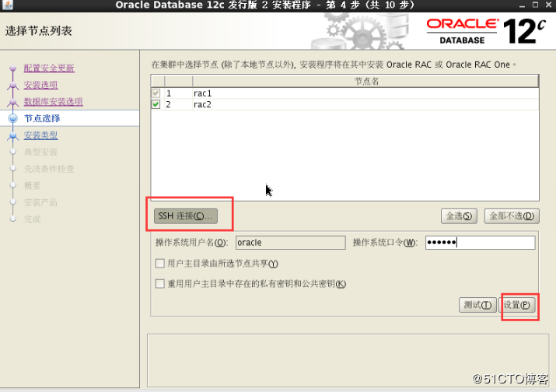Go to the 安装选项 step

click(x=40, y=85)
